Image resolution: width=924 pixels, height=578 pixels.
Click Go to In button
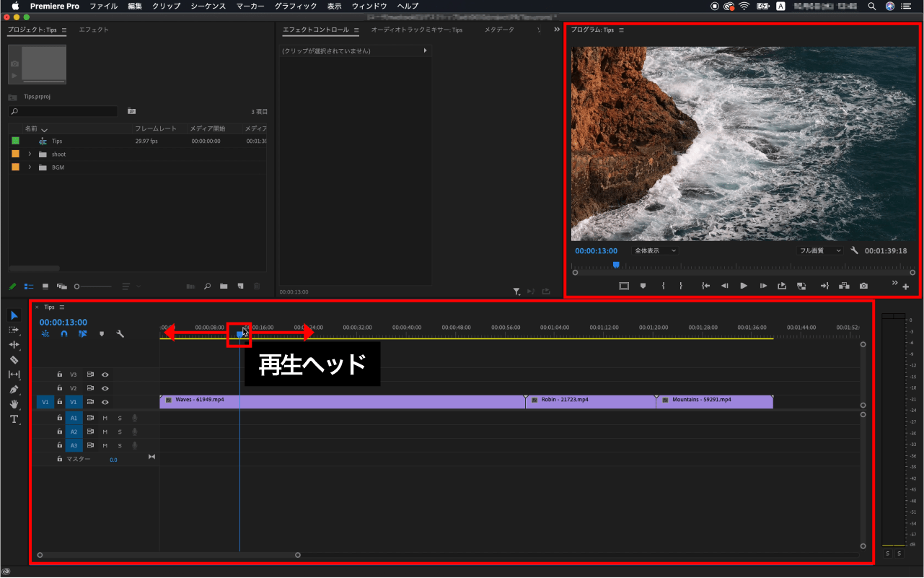click(706, 286)
